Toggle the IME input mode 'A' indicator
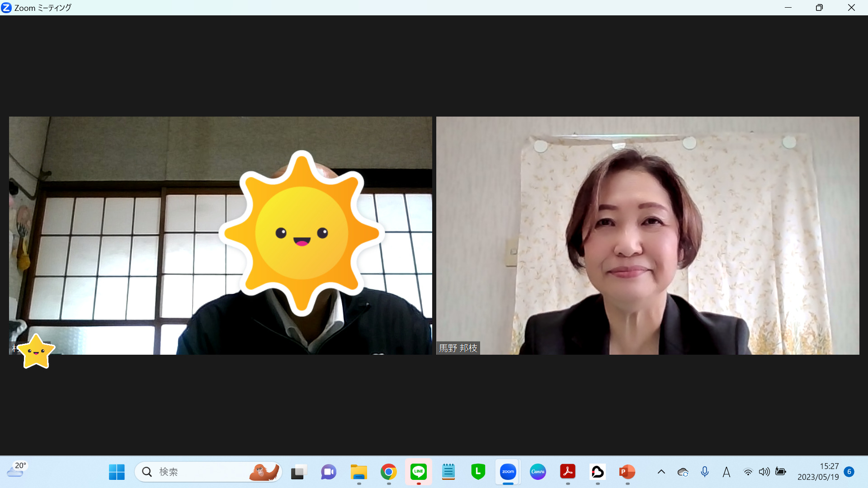The width and height of the screenshot is (868, 488). (726, 472)
